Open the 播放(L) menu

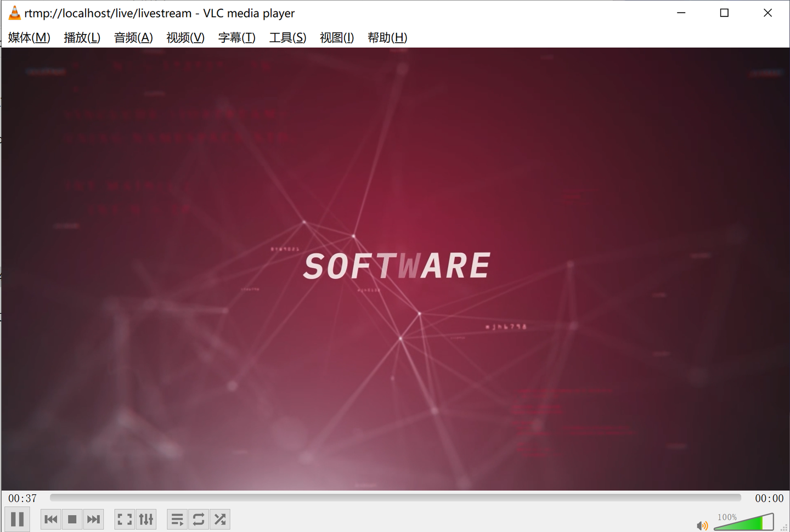pos(82,37)
